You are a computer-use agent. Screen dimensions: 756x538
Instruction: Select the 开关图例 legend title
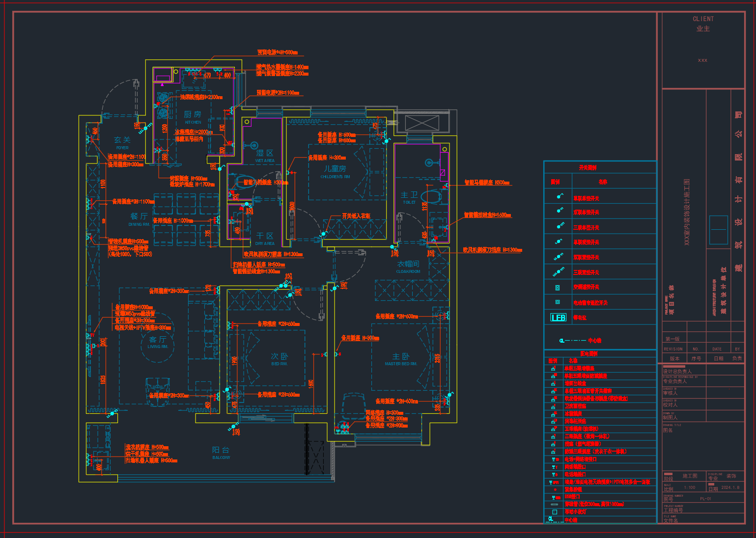(x=588, y=168)
